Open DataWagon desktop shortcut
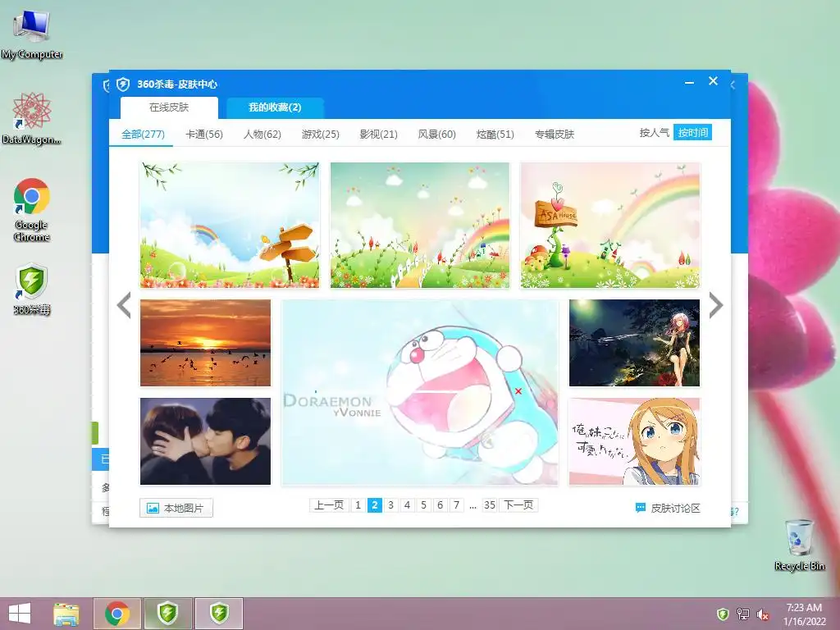This screenshot has height=630, width=840. (32, 118)
